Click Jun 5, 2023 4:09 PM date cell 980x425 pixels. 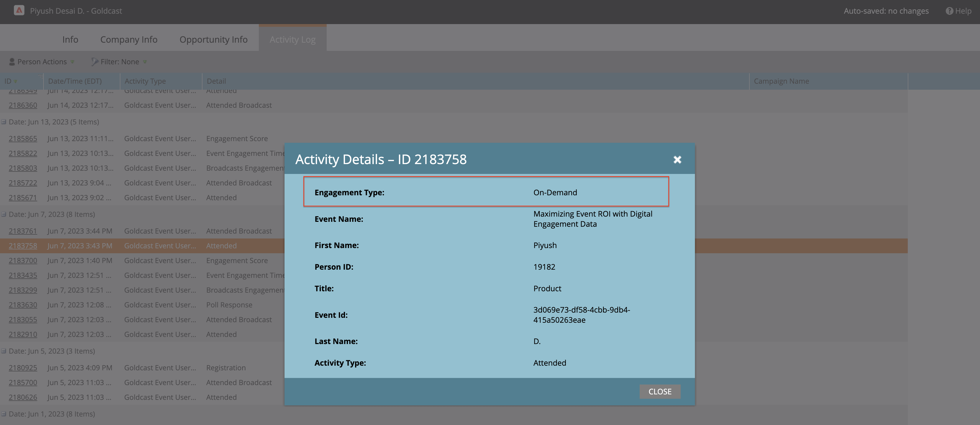[x=80, y=368]
